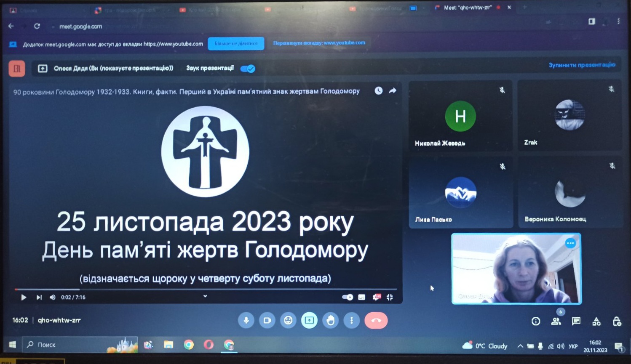Image resolution: width=631 pixels, height=364 pixels.
Task: Open the meeting details info icon
Action: pyautogui.click(x=535, y=321)
